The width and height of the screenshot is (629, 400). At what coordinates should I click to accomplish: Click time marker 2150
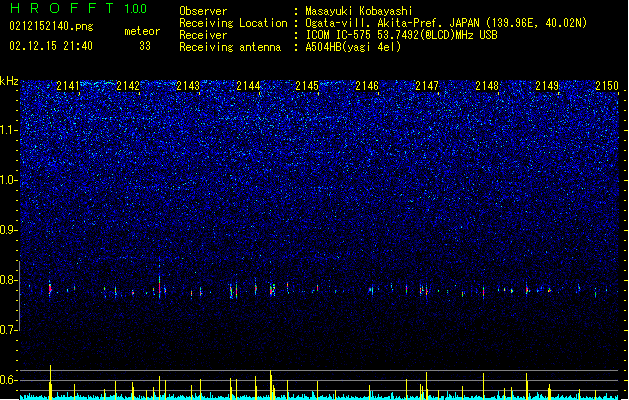click(x=607, y=86)
